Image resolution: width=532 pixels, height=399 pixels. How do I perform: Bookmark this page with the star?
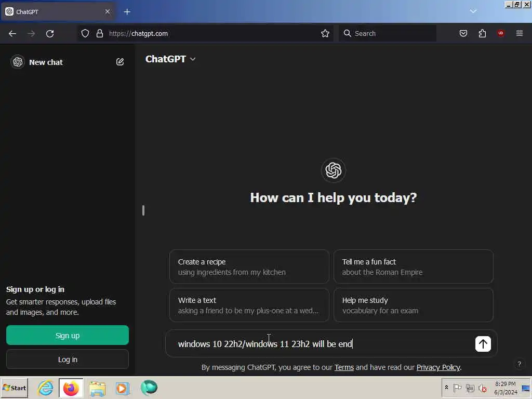click(x=325, y=33)
